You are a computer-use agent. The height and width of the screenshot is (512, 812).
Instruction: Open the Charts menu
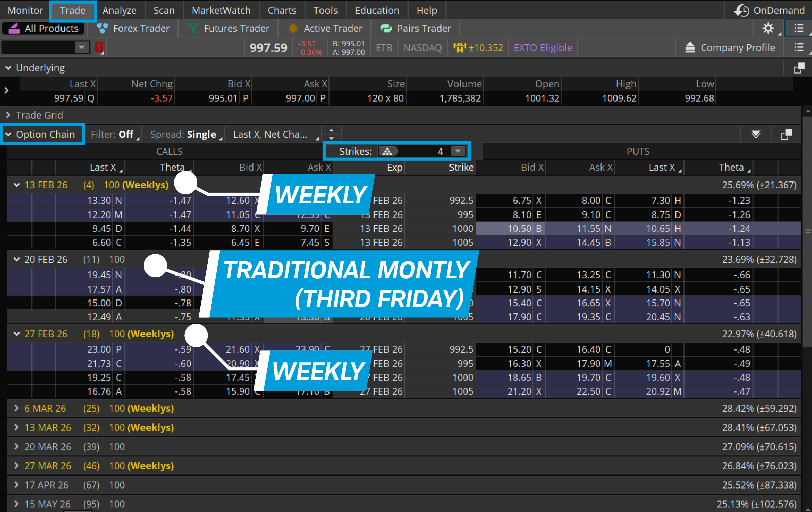pyautogui.click(x=282, y=10)
